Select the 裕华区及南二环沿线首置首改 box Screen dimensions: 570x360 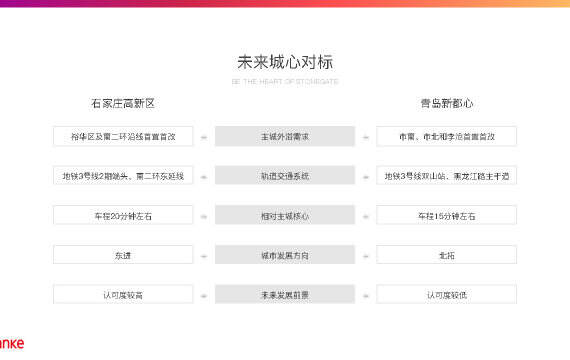(x=123, y=136)
